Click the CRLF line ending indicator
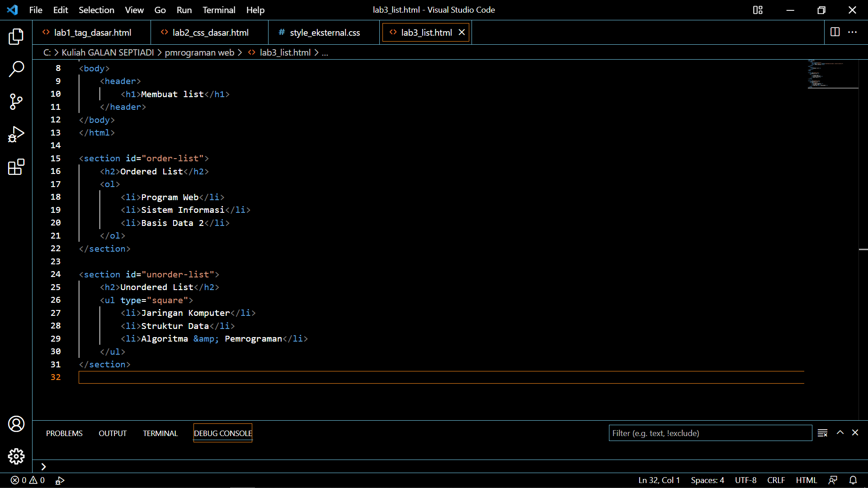Viewport: 868px width, 488px height. coord(776,480)
